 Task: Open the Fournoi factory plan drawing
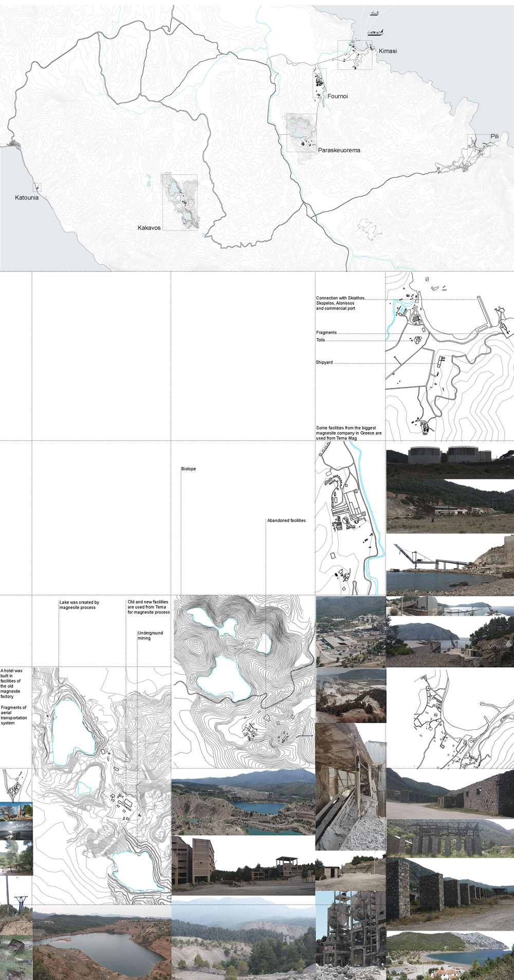pos(351,518)
